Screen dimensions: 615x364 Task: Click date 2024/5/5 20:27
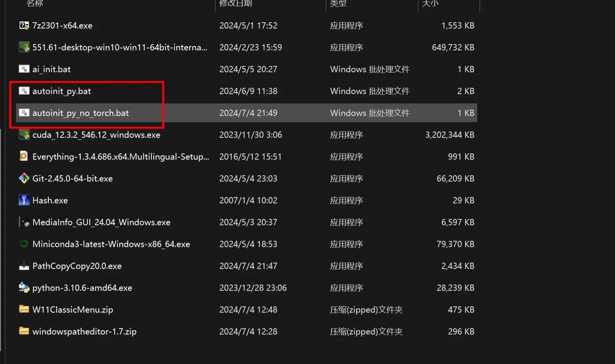pyautogui.click(x=248, y=69)
